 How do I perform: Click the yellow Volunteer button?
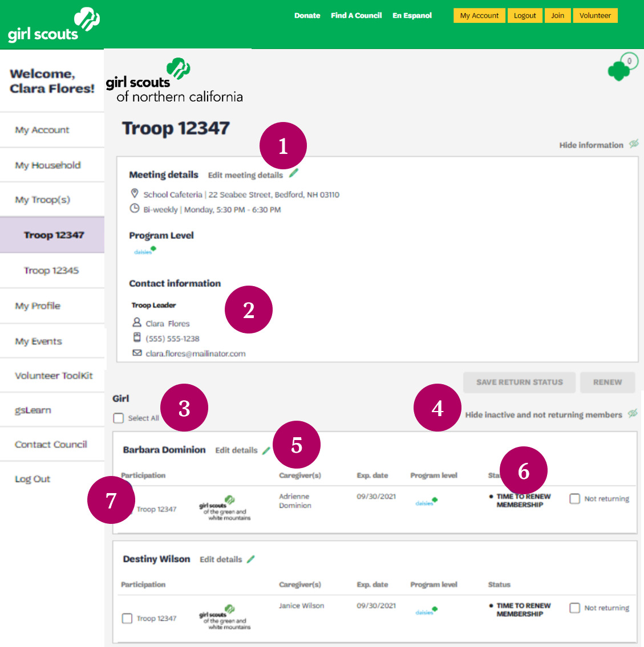click(596, 16)
